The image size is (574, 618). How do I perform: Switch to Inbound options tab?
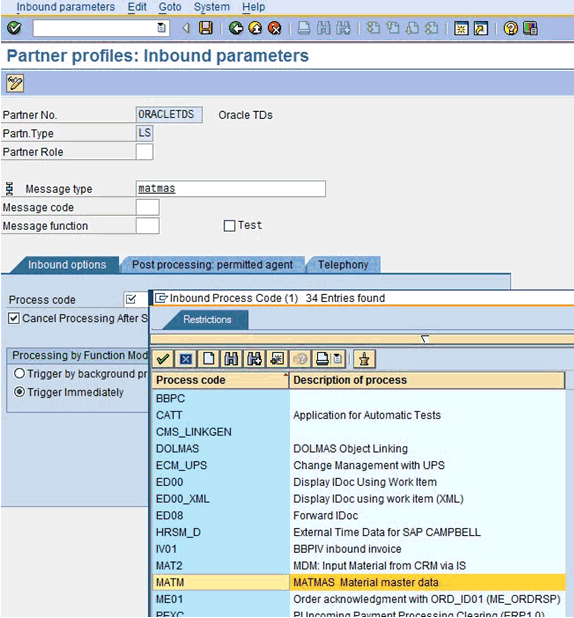[x=67, y=264]
